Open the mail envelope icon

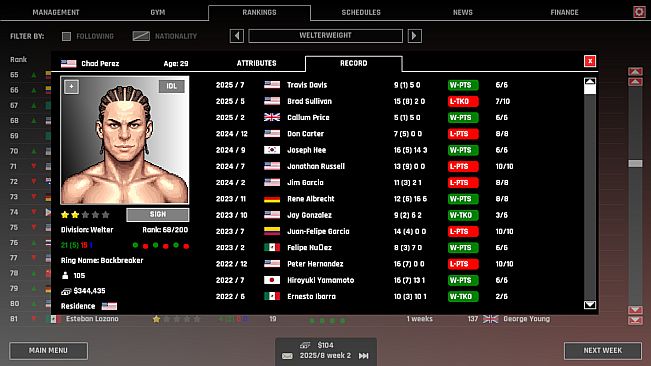click(287, 356)
